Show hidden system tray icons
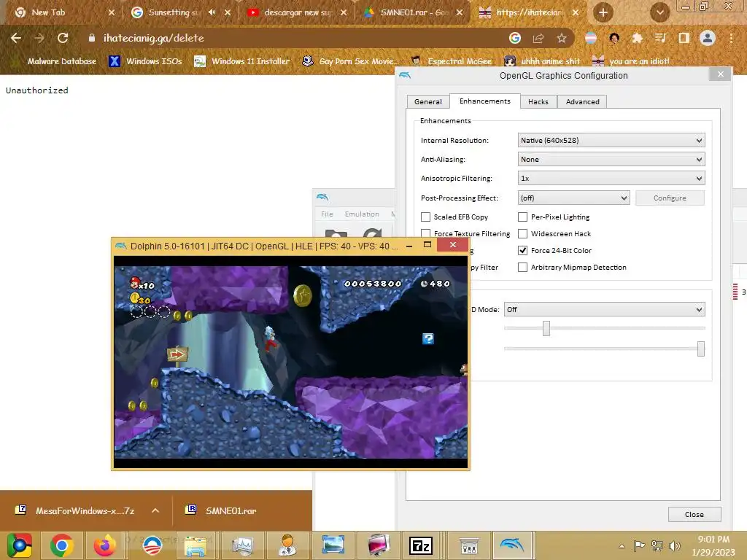 tap(622, 546)
